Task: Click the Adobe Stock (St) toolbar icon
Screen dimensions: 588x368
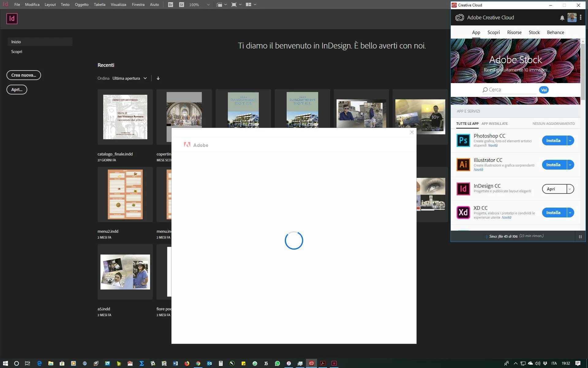Action: click(182, 5)
